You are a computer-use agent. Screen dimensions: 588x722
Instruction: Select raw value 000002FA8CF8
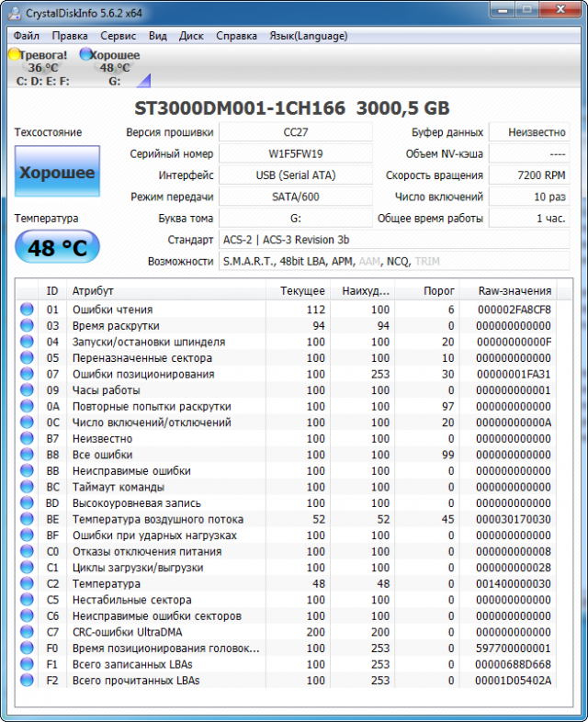point(514,310)
